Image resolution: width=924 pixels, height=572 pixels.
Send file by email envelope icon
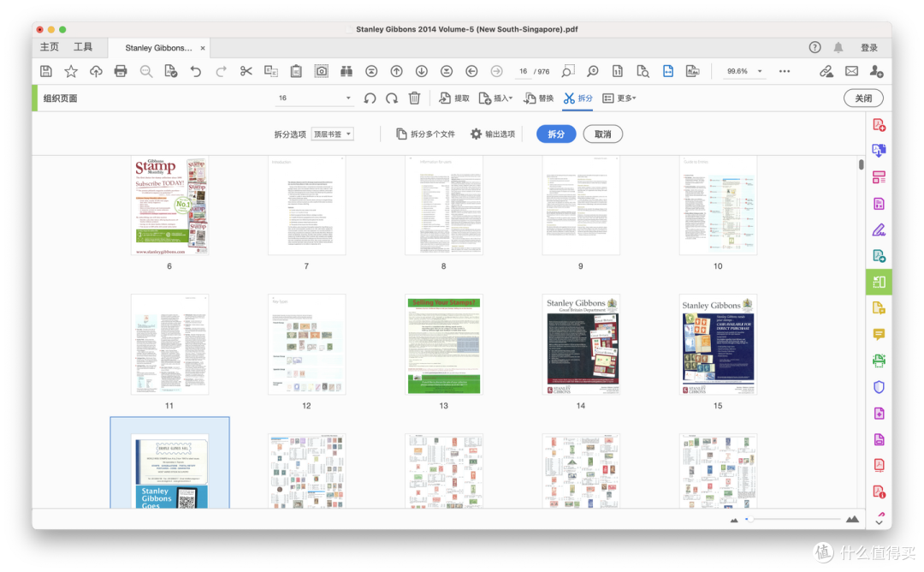point(851,71)
